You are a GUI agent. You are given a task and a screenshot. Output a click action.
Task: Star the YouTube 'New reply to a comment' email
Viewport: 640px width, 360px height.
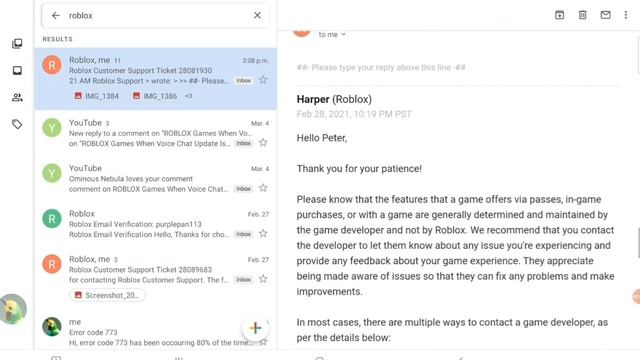(x=263, y=142)
